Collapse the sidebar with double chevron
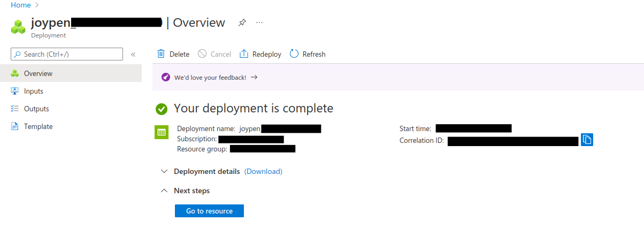This screenshot has height=236, width=644. 133,54
